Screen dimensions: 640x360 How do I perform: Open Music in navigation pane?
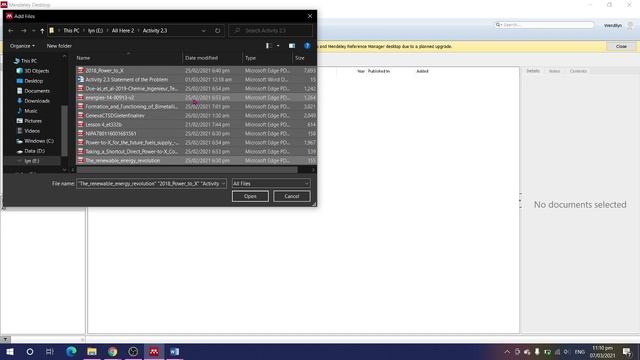[30, 111]
